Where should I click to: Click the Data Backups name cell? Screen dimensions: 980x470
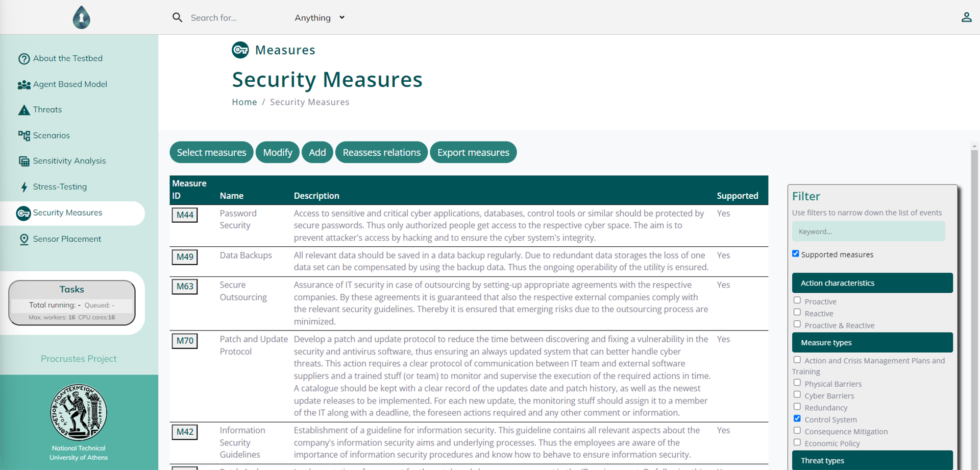[246, 255]
